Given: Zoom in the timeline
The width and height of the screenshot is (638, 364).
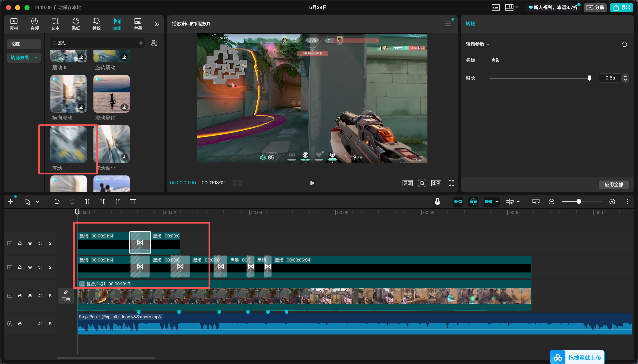Looking at the screenshot, I should click(x=612, y=201).
